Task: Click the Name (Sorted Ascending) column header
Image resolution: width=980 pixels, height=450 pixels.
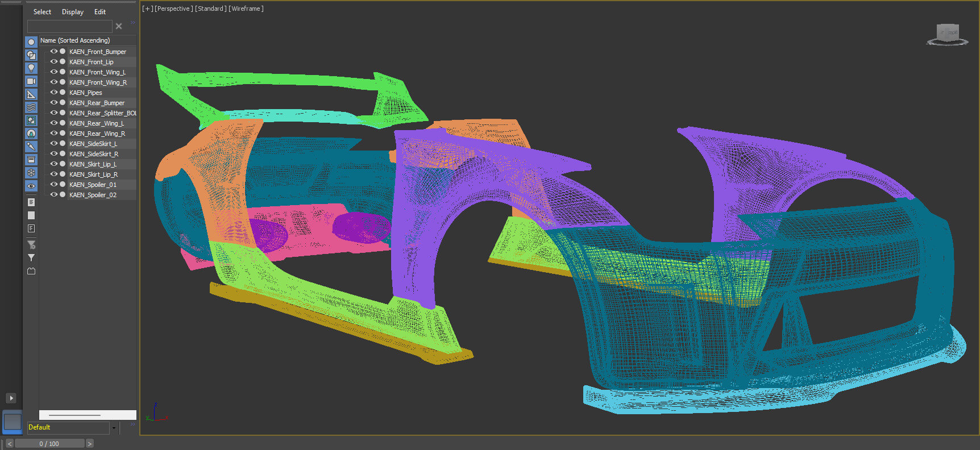Action: tap(75, 40)
